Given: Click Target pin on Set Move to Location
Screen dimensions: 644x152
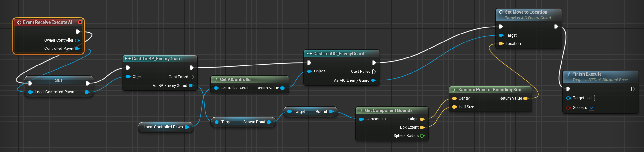Looking at the screenshot, I should tap(501, 35).
